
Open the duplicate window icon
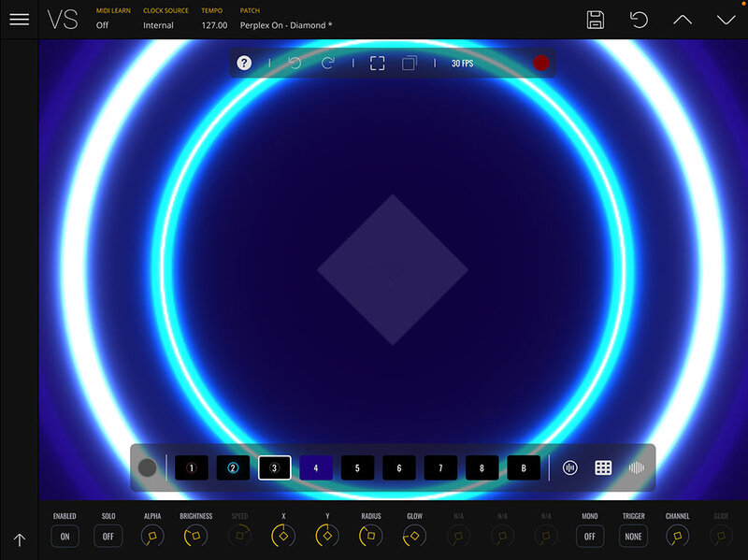(410, 63)
